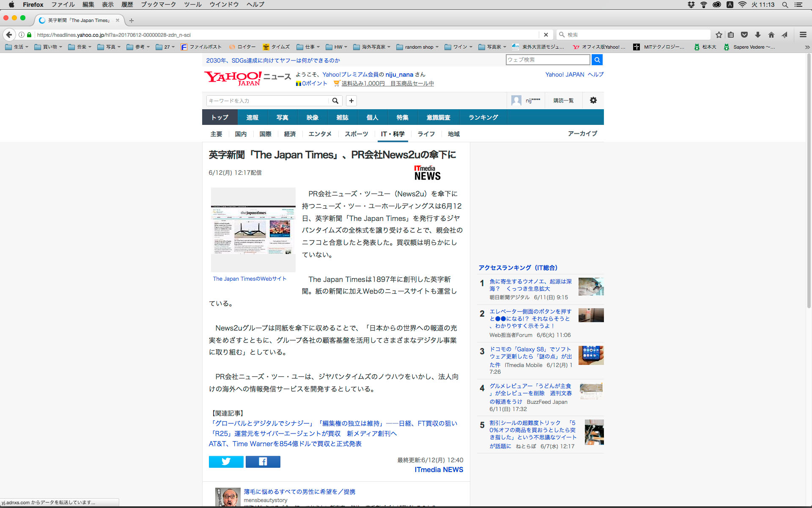Screen dimensions: 812x508
Task: Open the Pocket save icon
Action: tap(744, 35)
